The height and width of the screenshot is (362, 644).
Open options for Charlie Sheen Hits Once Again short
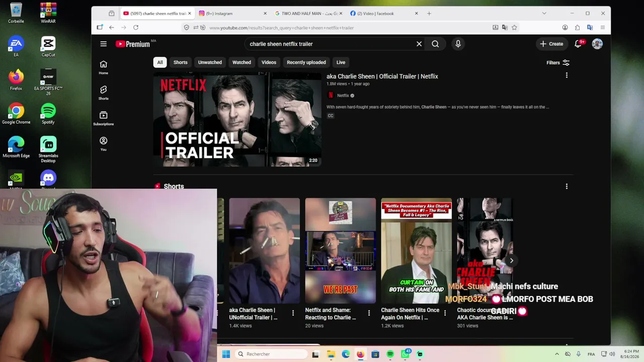click(445, 313)
